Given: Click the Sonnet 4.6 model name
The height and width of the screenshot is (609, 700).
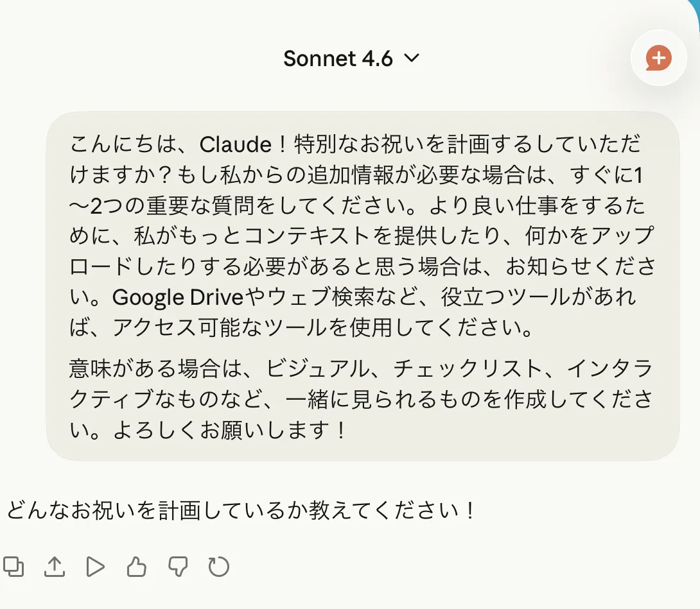Looking at the screenshot, I should [338, 58].
